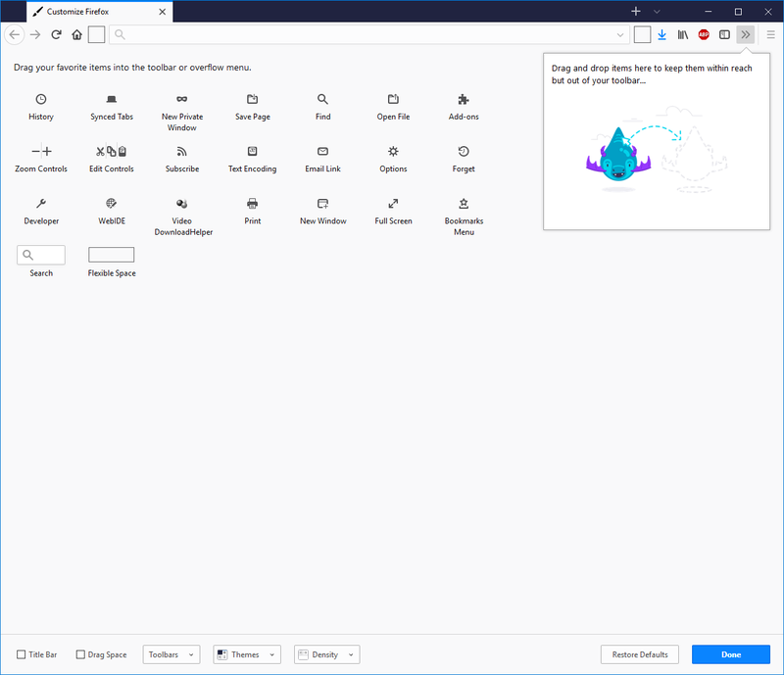The height and width of the screenshot is (675, 784).
Task: Click the Restore Defaults button
Action: click(640, 654)
